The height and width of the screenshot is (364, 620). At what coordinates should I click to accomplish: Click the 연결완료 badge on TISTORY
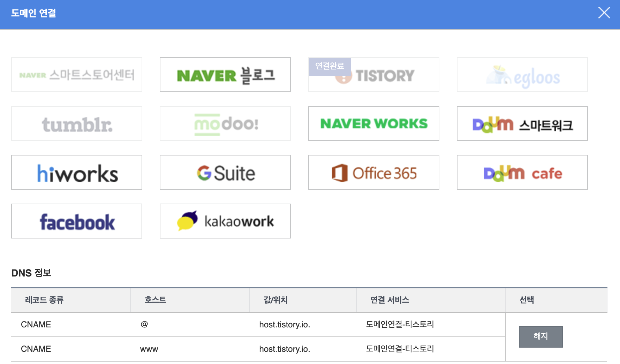pos(330,66)
